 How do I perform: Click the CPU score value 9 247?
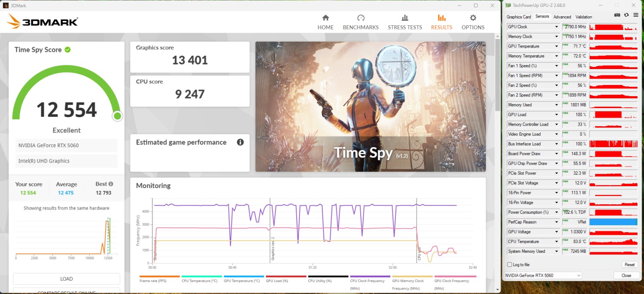[190, 94]
